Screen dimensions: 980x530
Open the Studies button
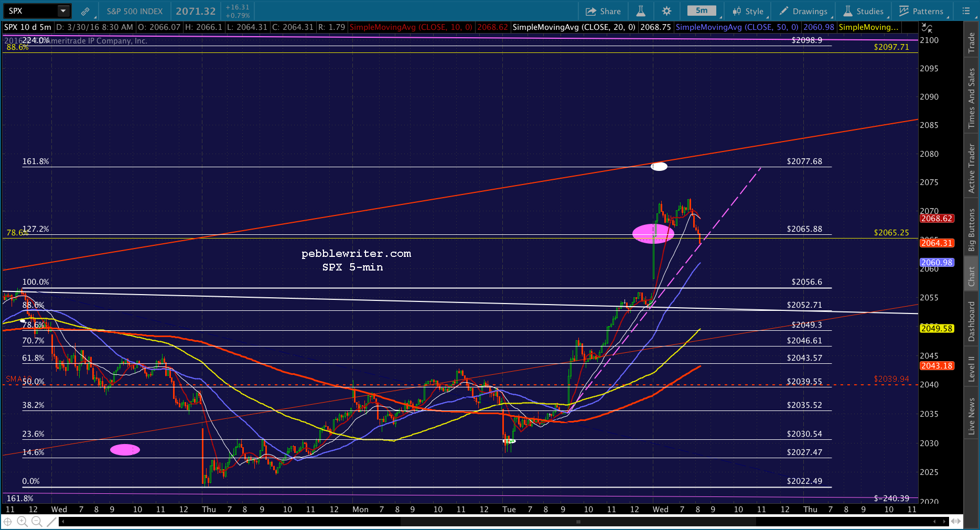click(863, 11)
